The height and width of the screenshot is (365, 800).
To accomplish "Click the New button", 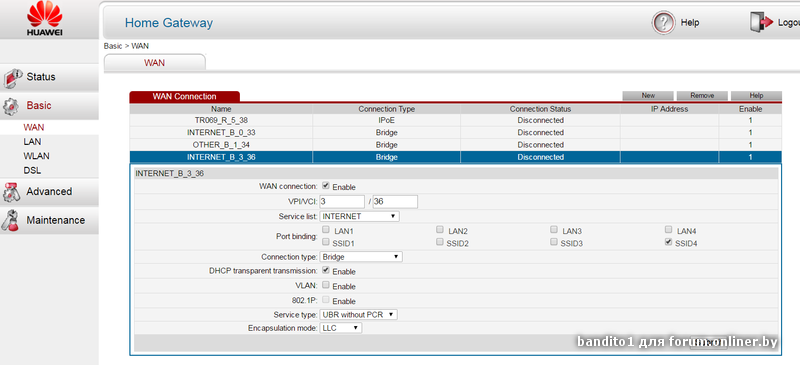I will click(648, 95).
